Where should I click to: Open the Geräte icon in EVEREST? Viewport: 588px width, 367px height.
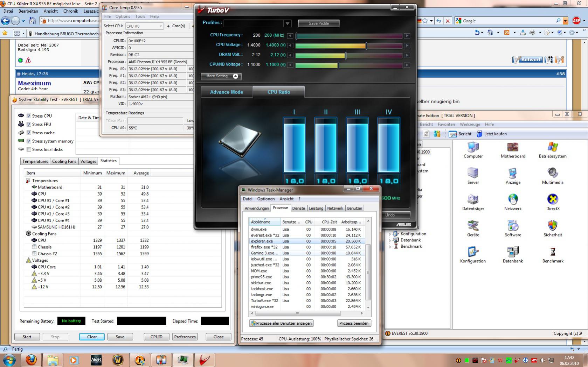[x=473, y=228]
